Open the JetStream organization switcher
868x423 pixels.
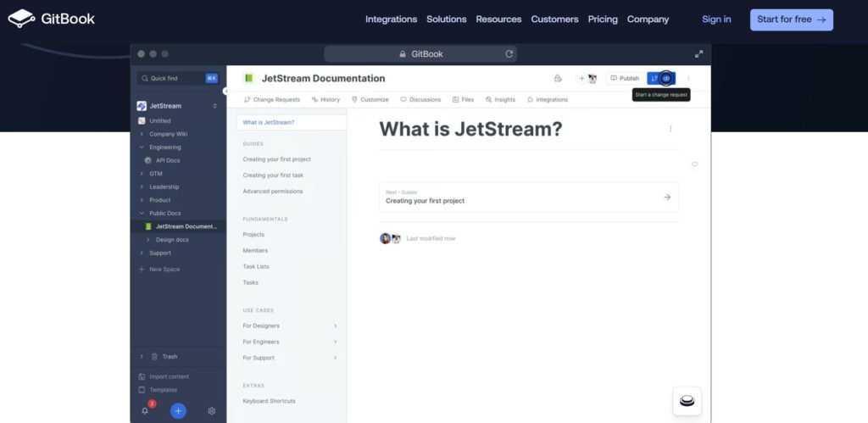pos(178,106)
